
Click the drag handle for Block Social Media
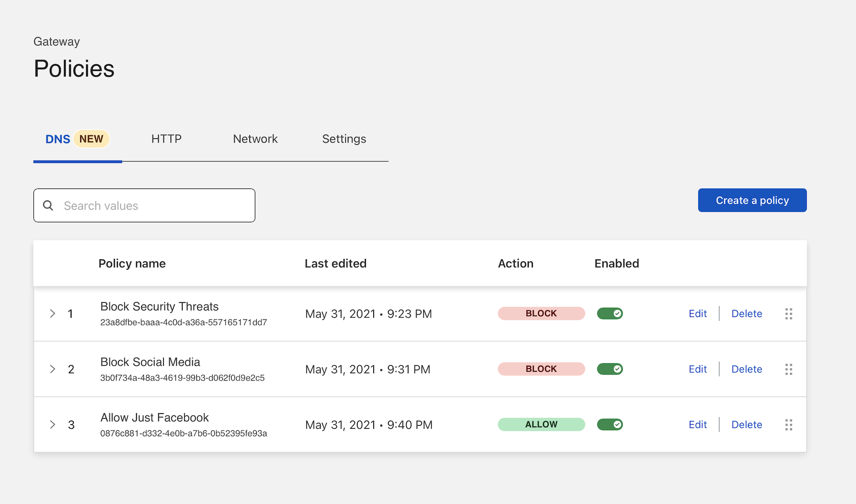click(x=788, y=369)
